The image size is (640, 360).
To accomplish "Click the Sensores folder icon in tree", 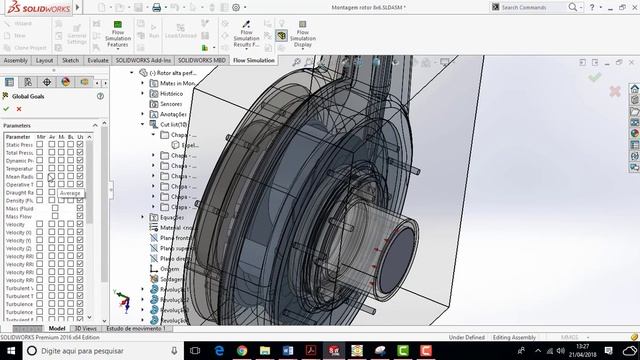I will click(153, 104).
